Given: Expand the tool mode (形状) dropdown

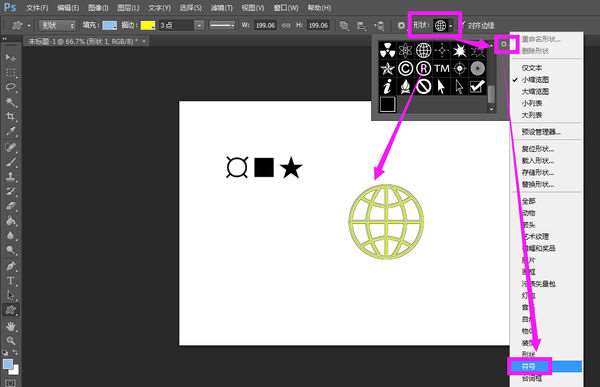Looking at the screenshot, I should (x=57, y=26).
